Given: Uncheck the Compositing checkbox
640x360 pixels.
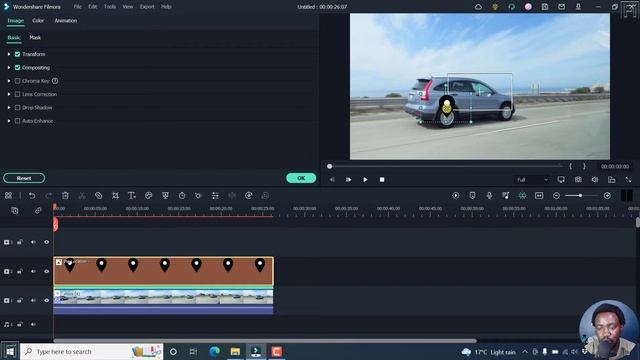Looking at the screenshot, I should point(18,67).
